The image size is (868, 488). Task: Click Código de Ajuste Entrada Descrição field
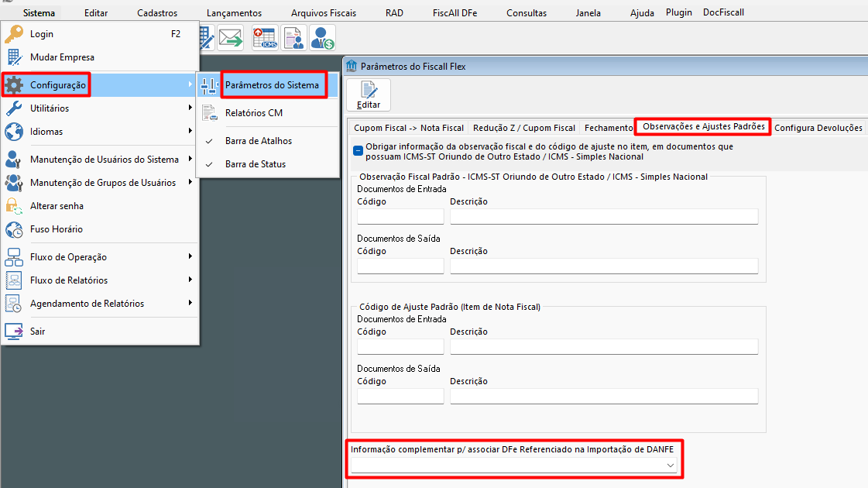[604, 347]
